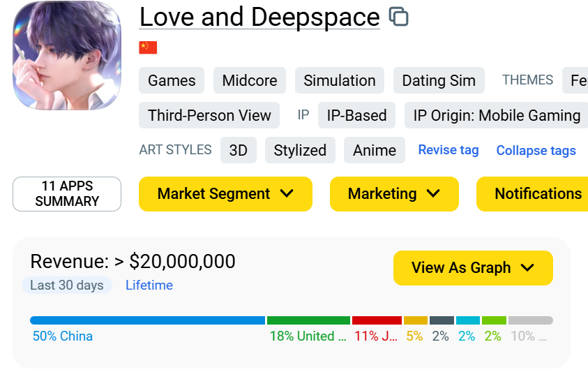Select the IP Origin: Mobile Gaming tag

497,115
